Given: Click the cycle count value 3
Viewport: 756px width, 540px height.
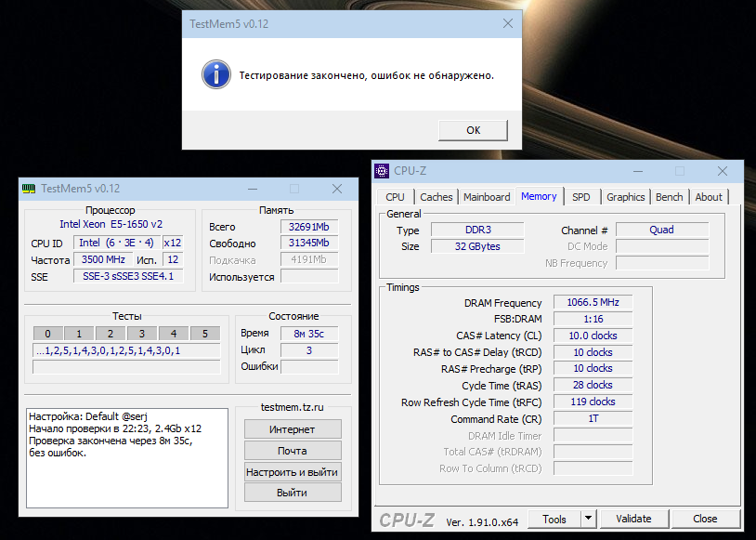Looking at the screenshot, I should [x=309, y=350].
